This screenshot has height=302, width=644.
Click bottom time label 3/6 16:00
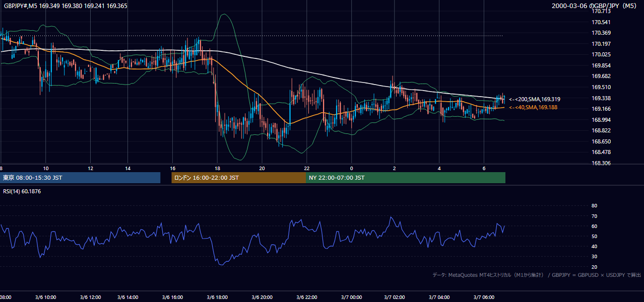(172, 297)
